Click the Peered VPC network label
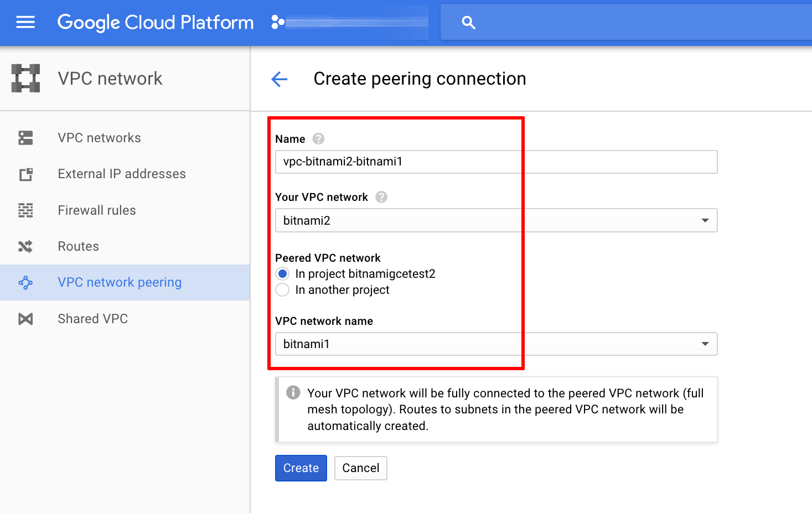Viewport: 812px width, 513px height. (328, 258)
